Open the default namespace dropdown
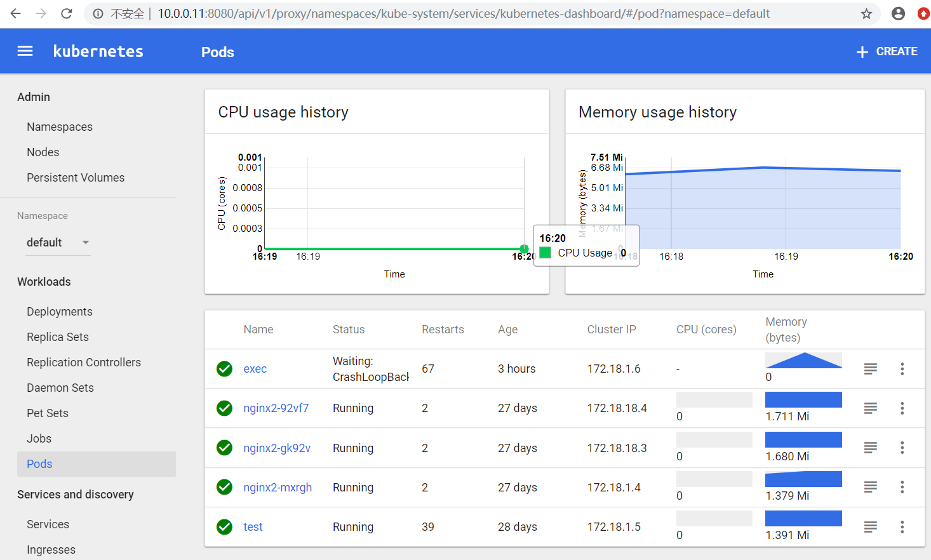Screen dimensions: 931x560 point(58,243)
